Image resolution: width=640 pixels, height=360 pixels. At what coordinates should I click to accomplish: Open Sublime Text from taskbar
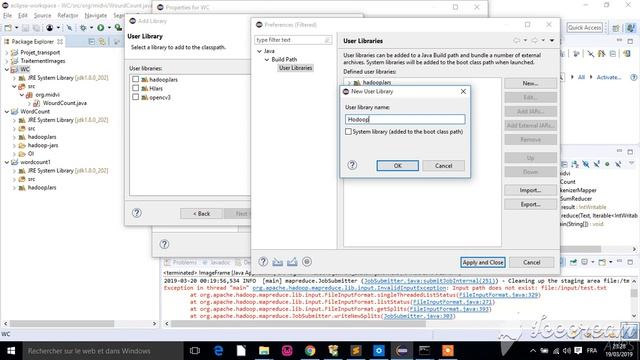click(356, 351)
